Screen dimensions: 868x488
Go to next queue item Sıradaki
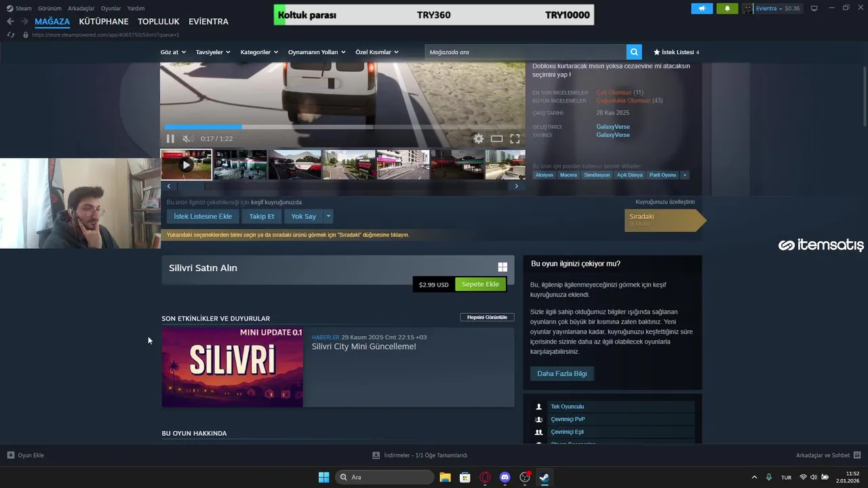pyautogui.click(x=665, y=220)
